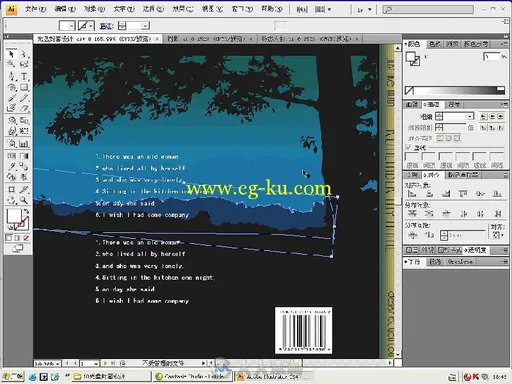
Task: Set paint mode to Gradient in toolbox
Action: (18, 238)
